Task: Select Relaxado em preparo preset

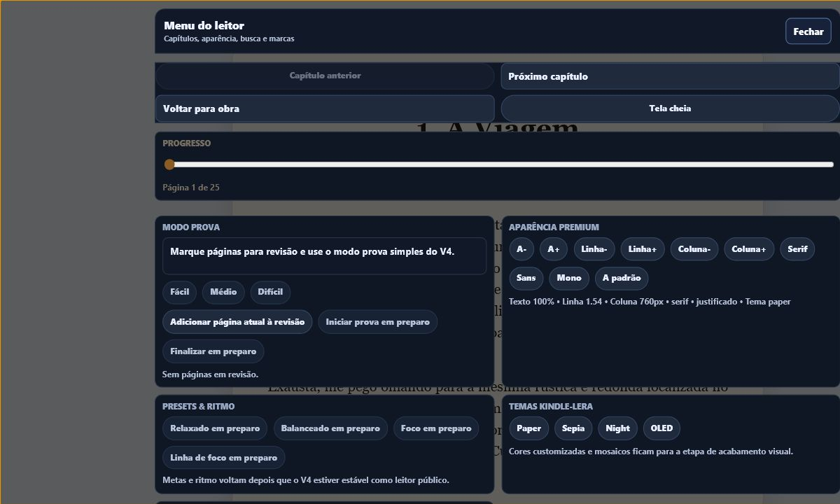Action: (215, 428)
